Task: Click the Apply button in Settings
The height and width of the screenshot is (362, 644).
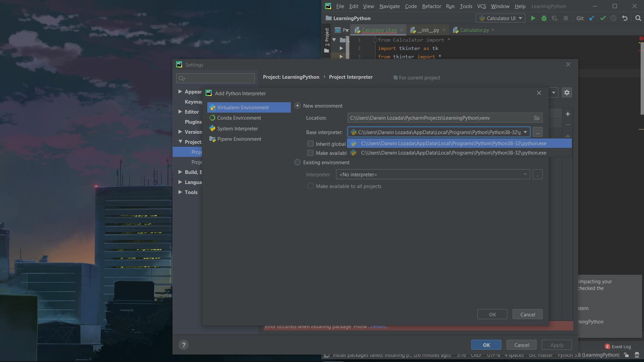Action: click(x=557, y=345)
